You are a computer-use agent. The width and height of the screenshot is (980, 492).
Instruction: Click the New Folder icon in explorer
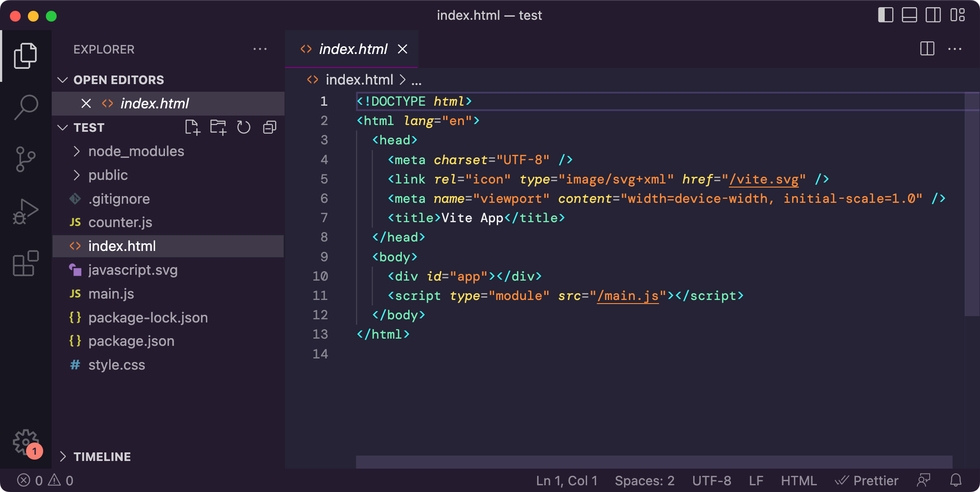coord(218,128)
